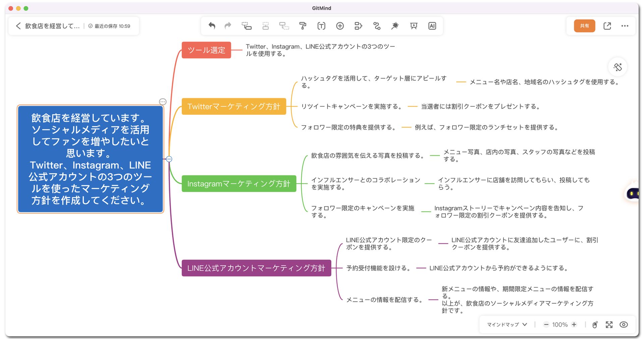Screen dimensions: 644x339
Task: Open the root node's options bubble
Action: coord(163,102)
